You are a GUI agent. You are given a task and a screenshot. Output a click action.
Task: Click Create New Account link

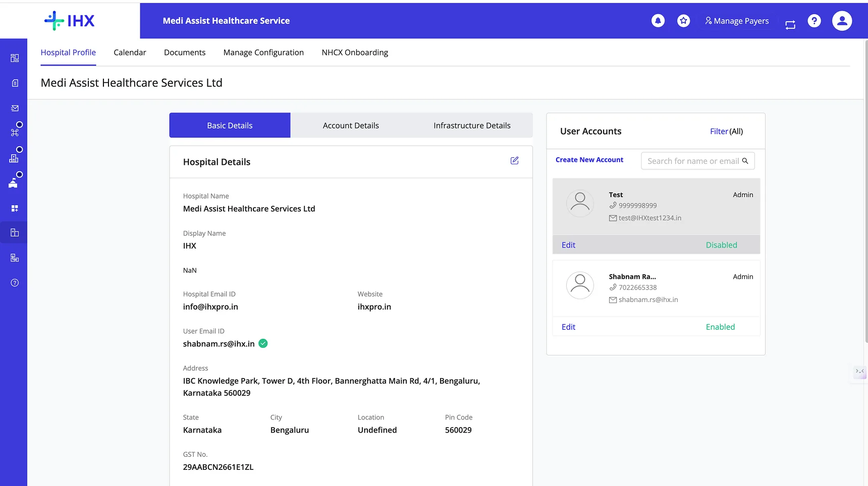click(589, 160)
